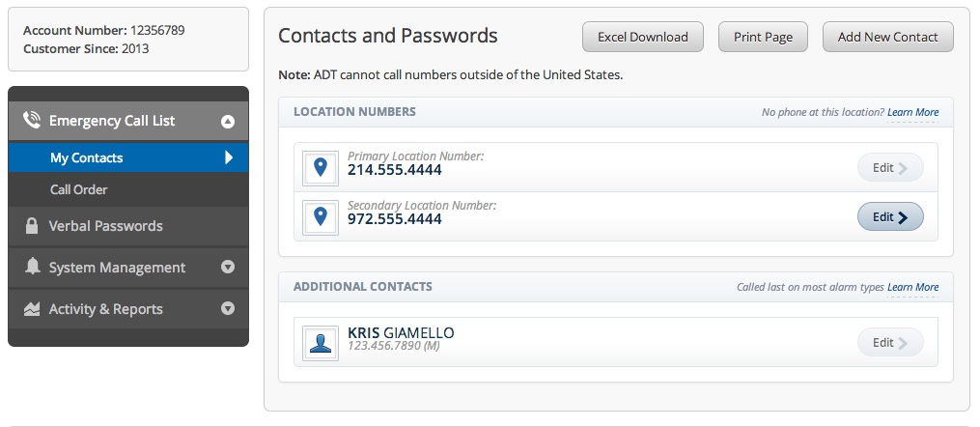The image size is (980, 427).
Task: Download contacts with the Excel Download button
Action: (643, 38)
